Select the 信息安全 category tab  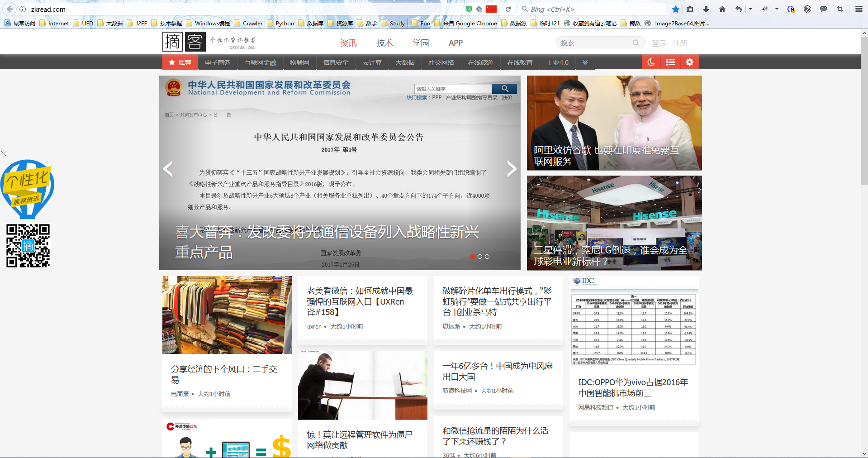pos(336,62)
